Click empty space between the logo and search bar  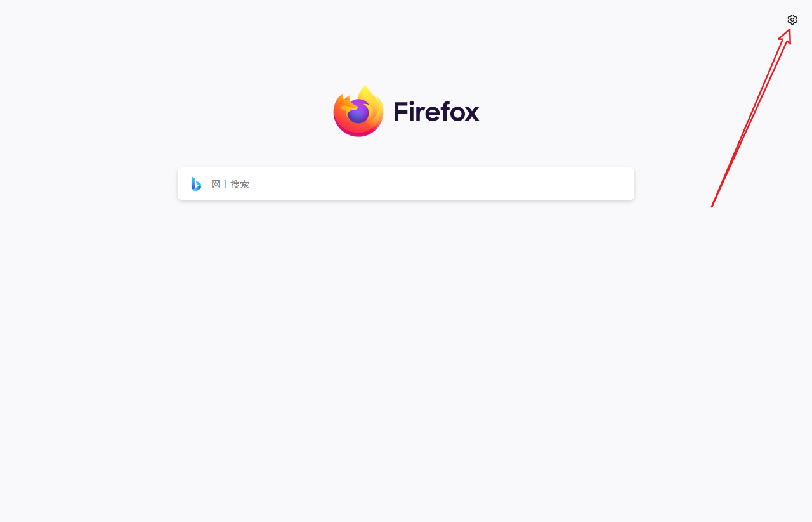coord(406,152)
